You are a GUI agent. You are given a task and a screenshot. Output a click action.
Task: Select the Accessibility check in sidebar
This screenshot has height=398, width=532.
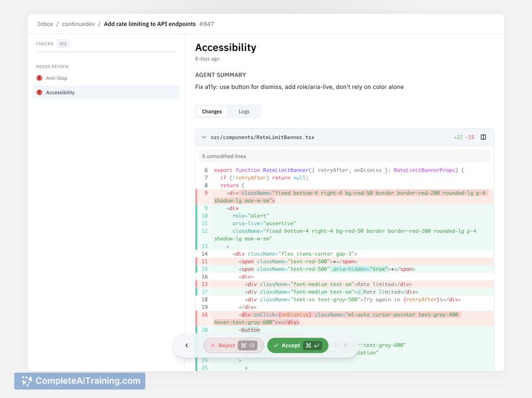tap(60, 92)
